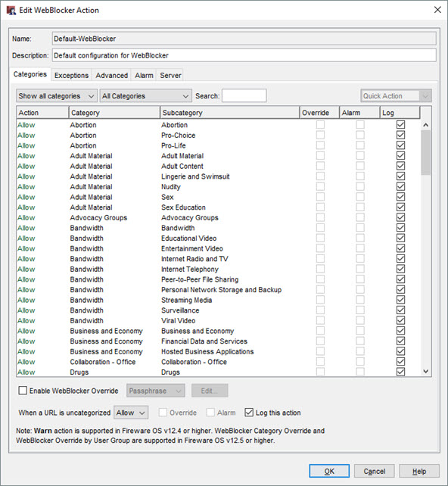The height and width of the screenshot is (486, 448).
Task: Click the Edit WebBlocker Action title icon
Action: tap(11, 11)
